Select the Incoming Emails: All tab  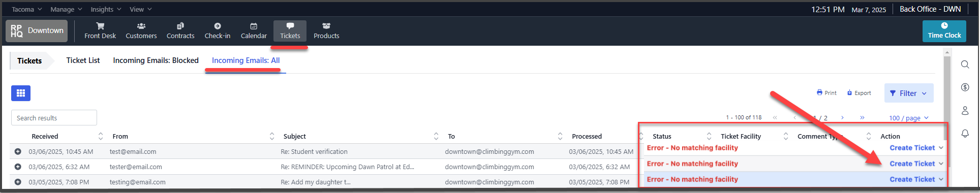pyautogui.click(x=246, y=60)
